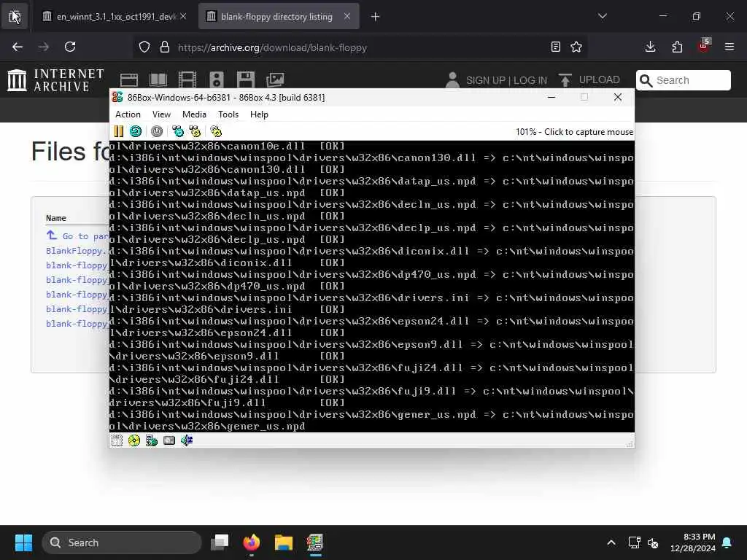Click the 86Box taskbar icon

pyautogui.click(x=315, y=542)
